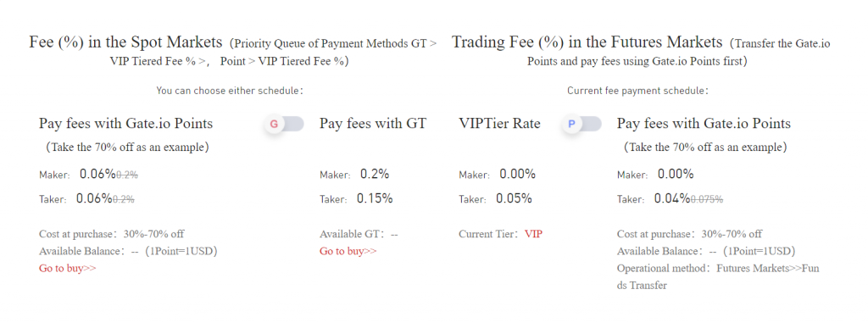Toggle the spot markets G fee switch

coord(284,124)
